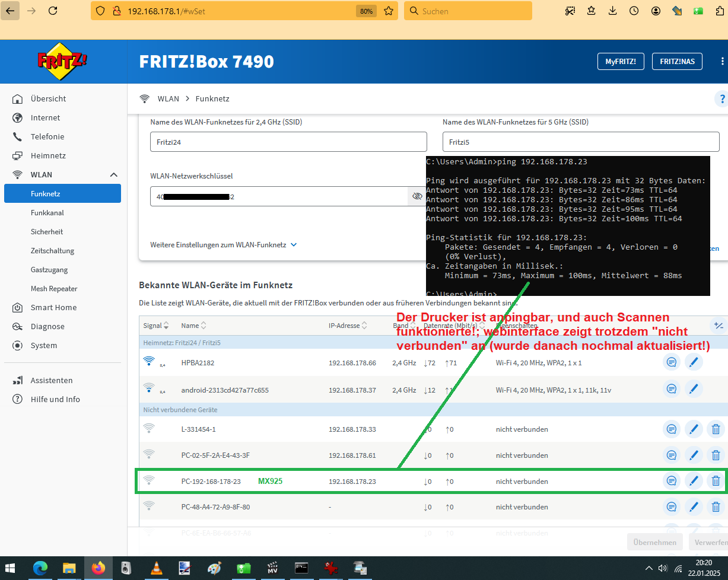Sort device list by Name column

point(194,326)
